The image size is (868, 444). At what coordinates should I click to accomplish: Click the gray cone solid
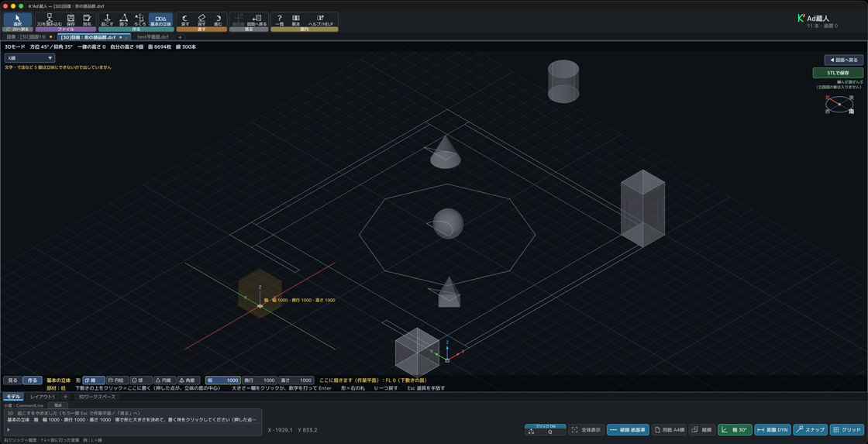coord(446,152)
